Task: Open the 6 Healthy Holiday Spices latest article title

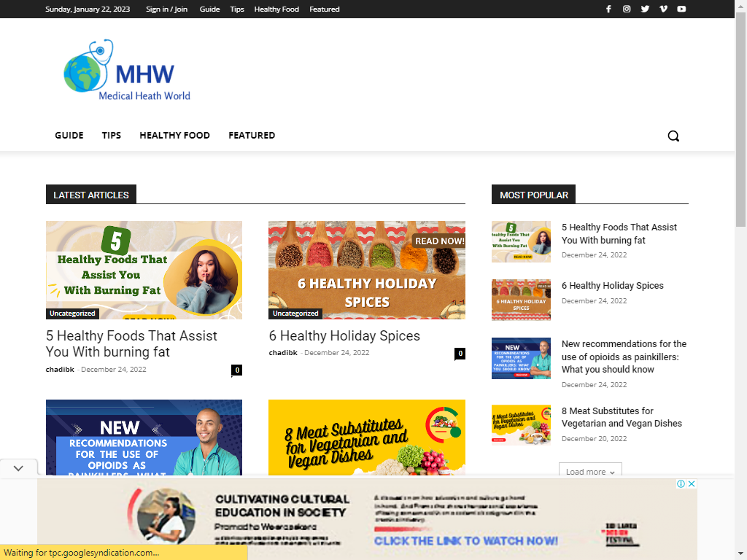Action: (x=344, y=335)
